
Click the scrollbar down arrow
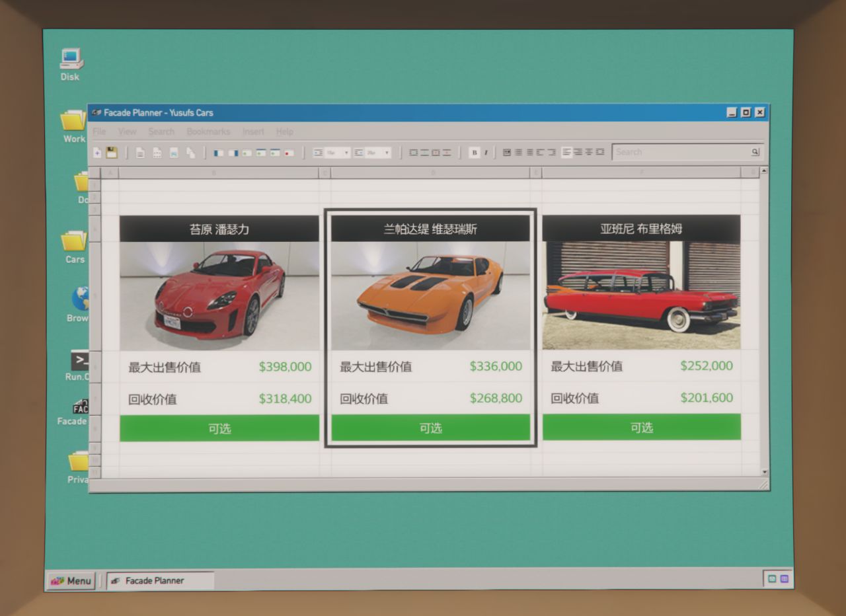765,473
